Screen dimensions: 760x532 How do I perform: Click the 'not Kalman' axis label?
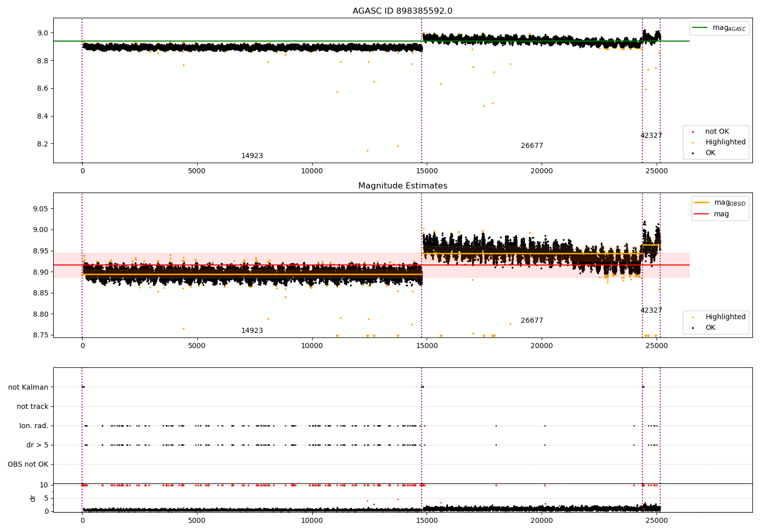point(28,387)
